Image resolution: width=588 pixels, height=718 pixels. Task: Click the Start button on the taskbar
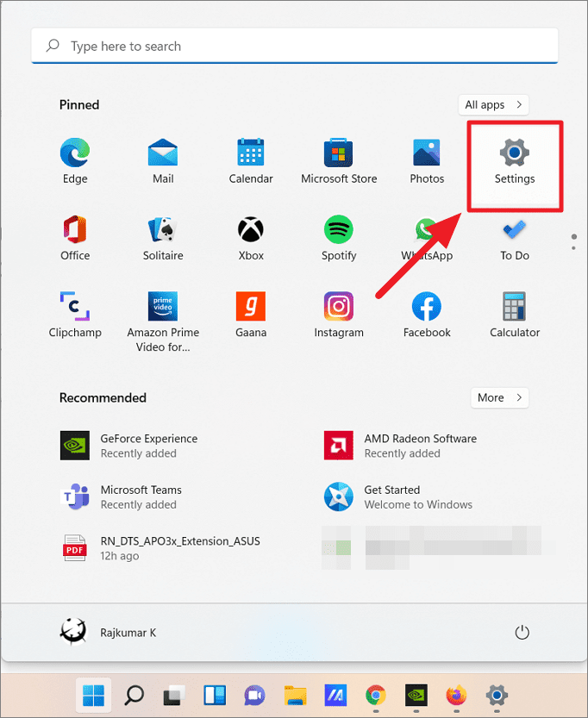coord(93,696)
